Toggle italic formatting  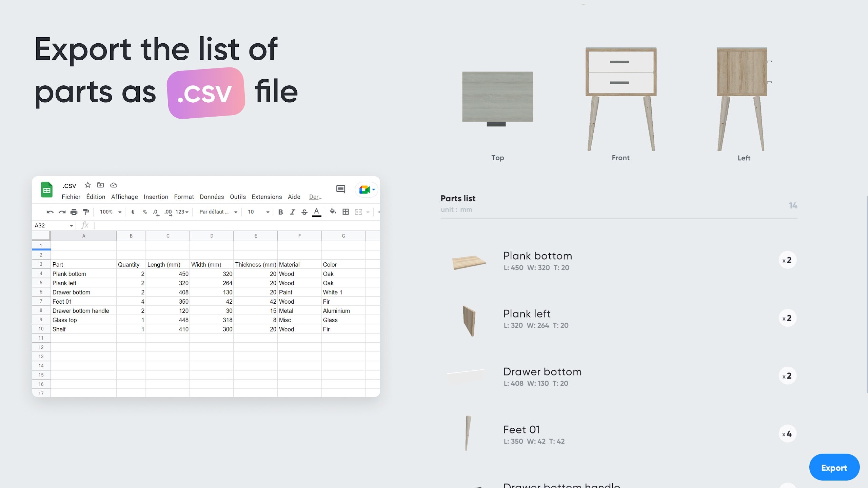[292, 212]
